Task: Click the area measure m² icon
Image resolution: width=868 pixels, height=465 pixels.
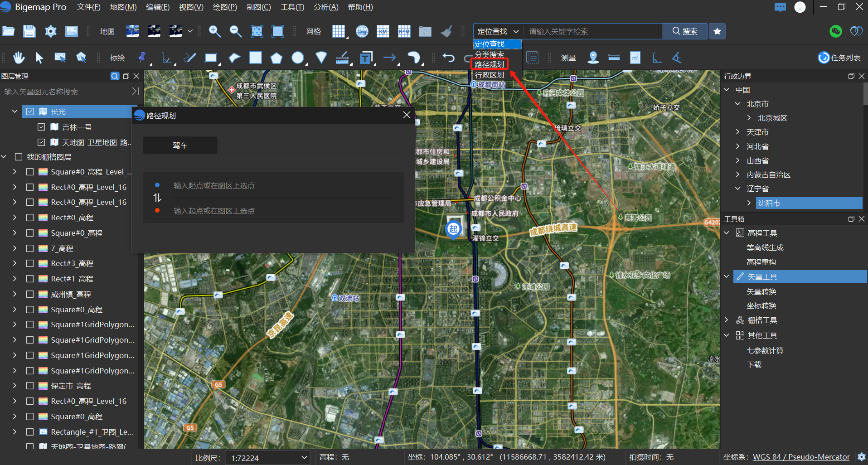Action: tap(635, 58)
